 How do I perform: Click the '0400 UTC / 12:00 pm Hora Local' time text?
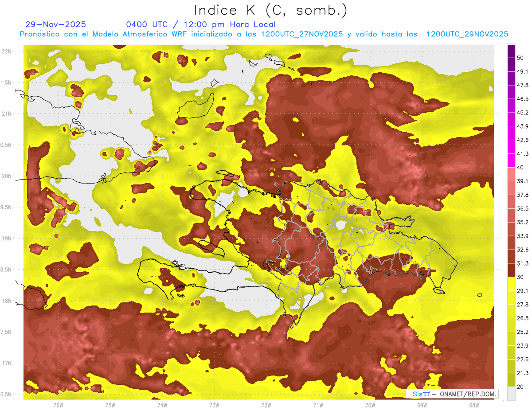[201, 24]
